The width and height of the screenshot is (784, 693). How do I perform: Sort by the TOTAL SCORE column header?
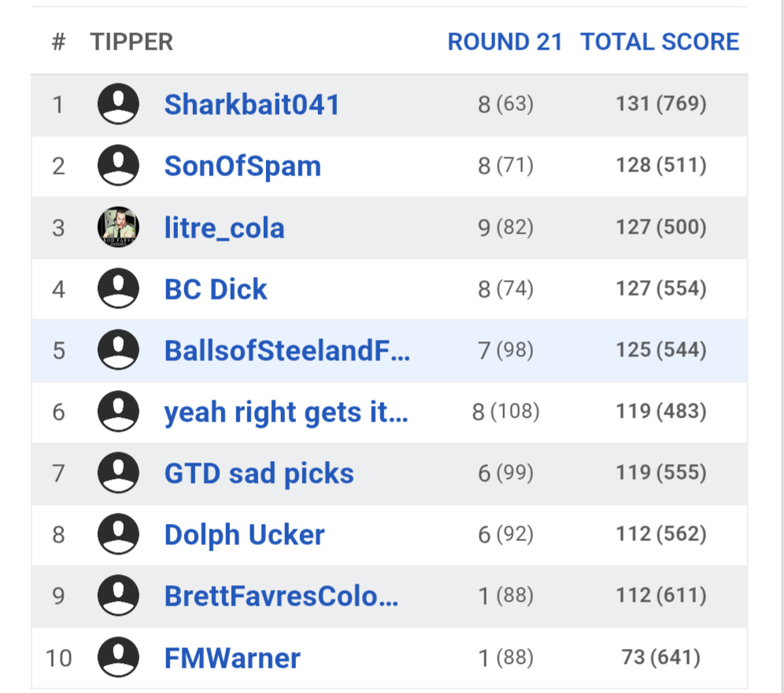[x=660, y=42]
